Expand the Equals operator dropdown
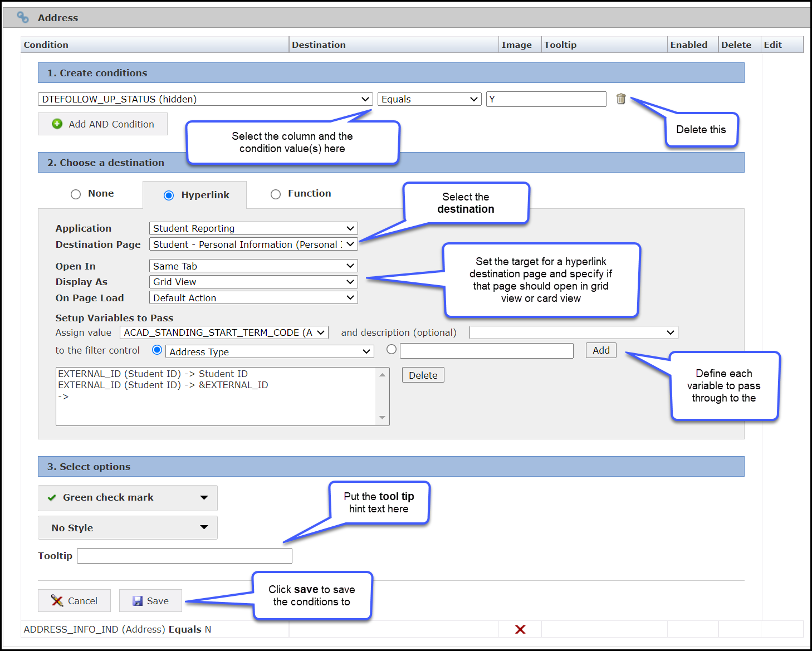The height and width of the screenshot is (651, 812). click(x=429, y=99)
